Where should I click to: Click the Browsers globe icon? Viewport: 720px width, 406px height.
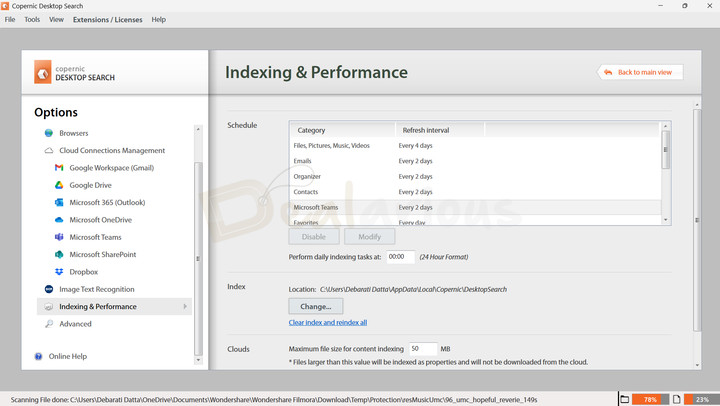49,133
